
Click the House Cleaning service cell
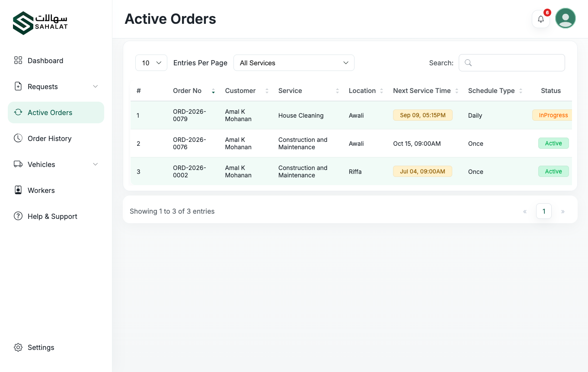[301, 115]
